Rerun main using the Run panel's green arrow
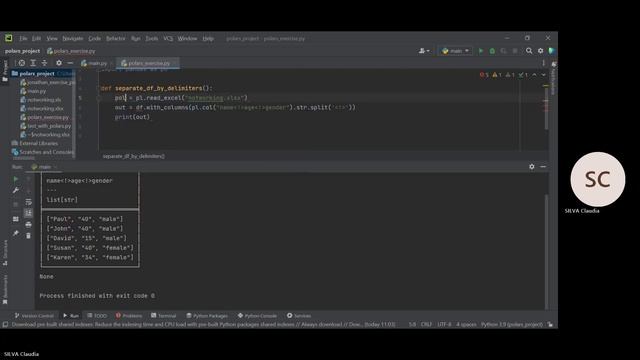This screenshot has width=640, height=360. [16, 179]
